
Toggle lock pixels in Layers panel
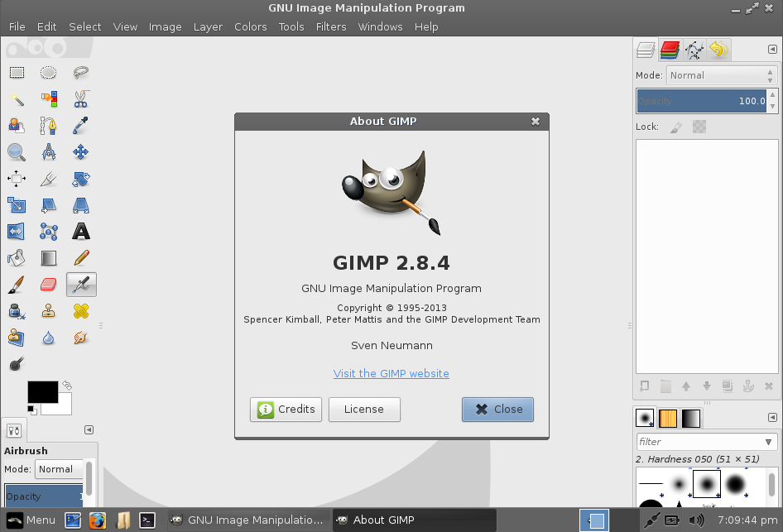coord(676,127)
